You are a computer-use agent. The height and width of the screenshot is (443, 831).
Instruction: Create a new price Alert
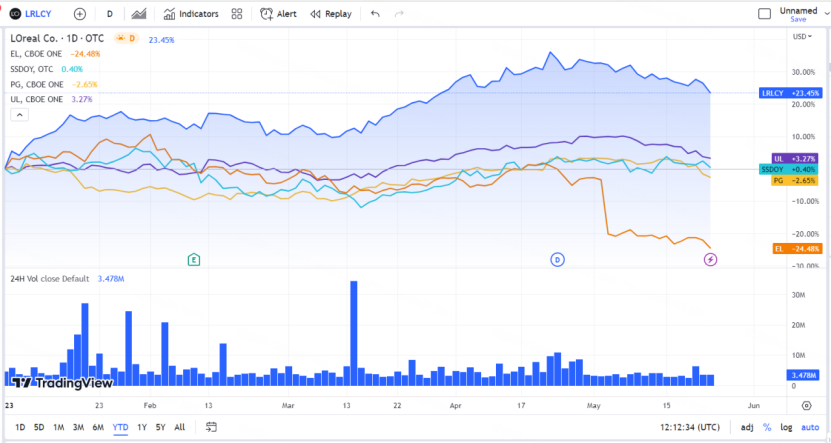(278, 14)
